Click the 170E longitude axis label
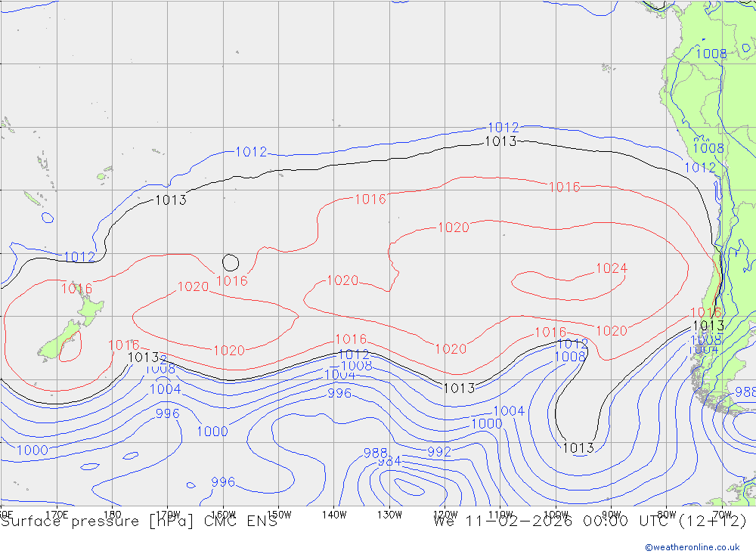This screenshot has width=756, height=554. coord(57,515)
